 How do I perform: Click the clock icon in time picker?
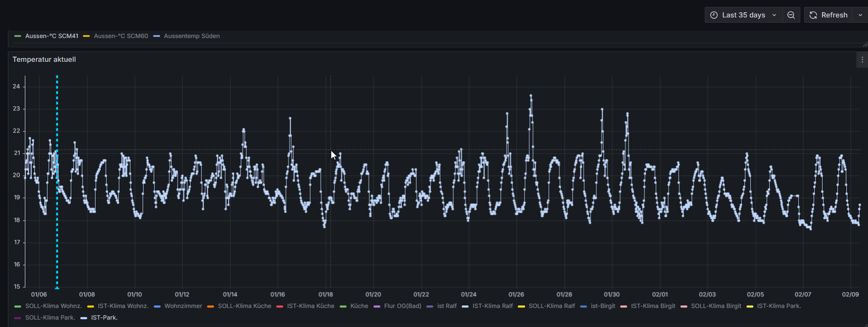coord(714,15)
